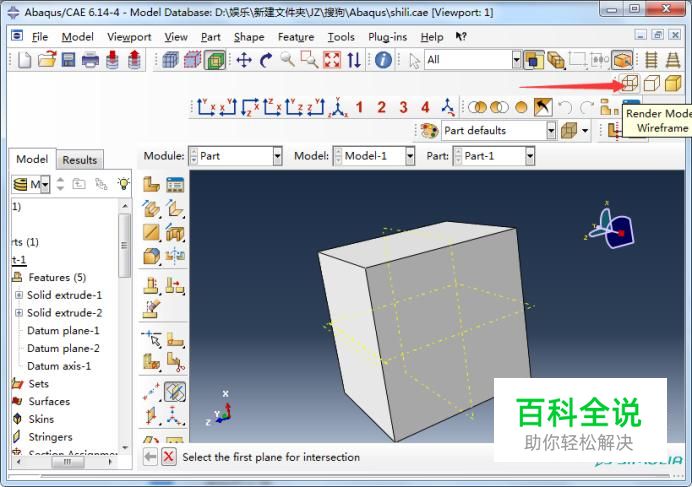Image resolution: width=692 pixels, height=487 pixels.
Task: Open the Feature menu
Action: pos(296,37)
